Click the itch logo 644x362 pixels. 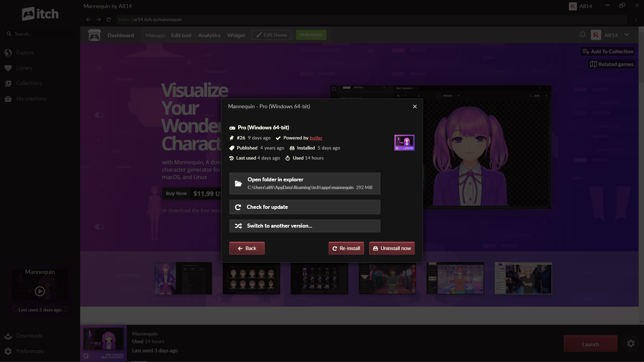40,14
